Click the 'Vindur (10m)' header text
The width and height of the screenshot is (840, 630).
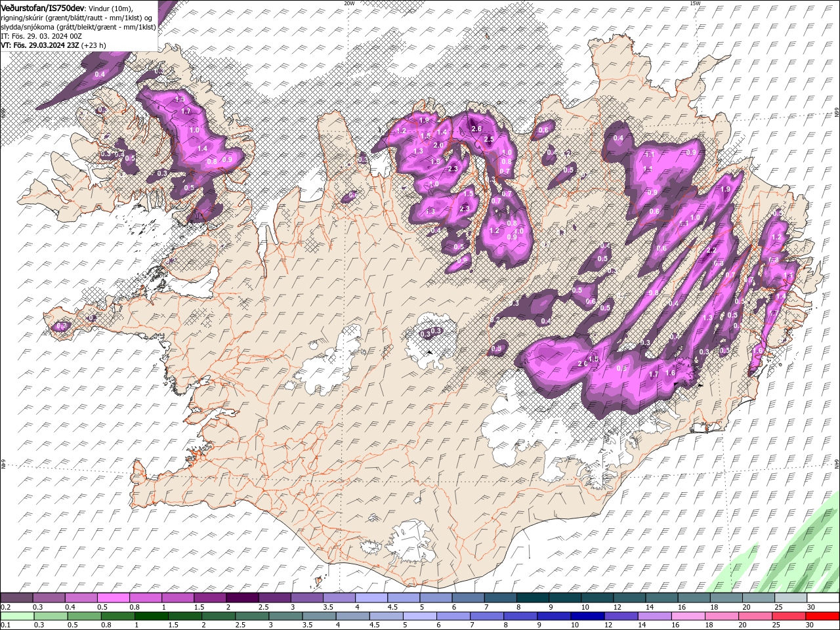[x=110, y=8]
